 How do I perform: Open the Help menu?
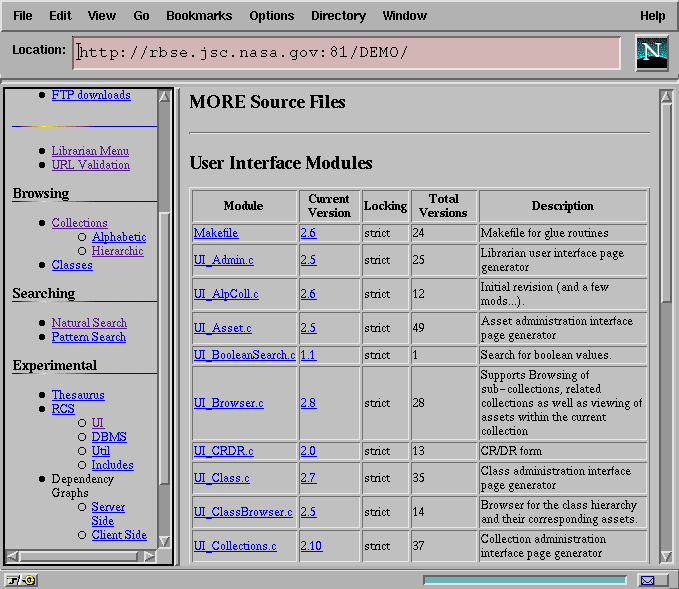pos(652,16)
